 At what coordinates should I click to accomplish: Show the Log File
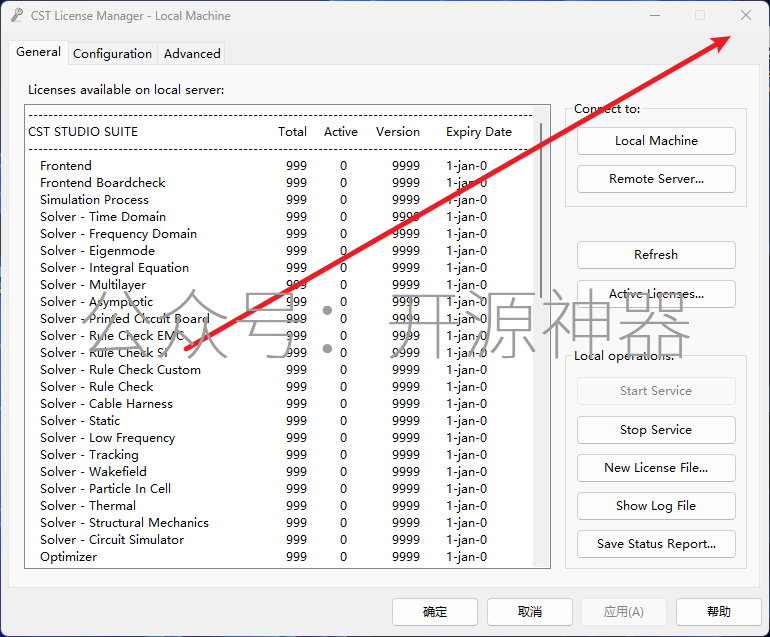tap(656, 506)
